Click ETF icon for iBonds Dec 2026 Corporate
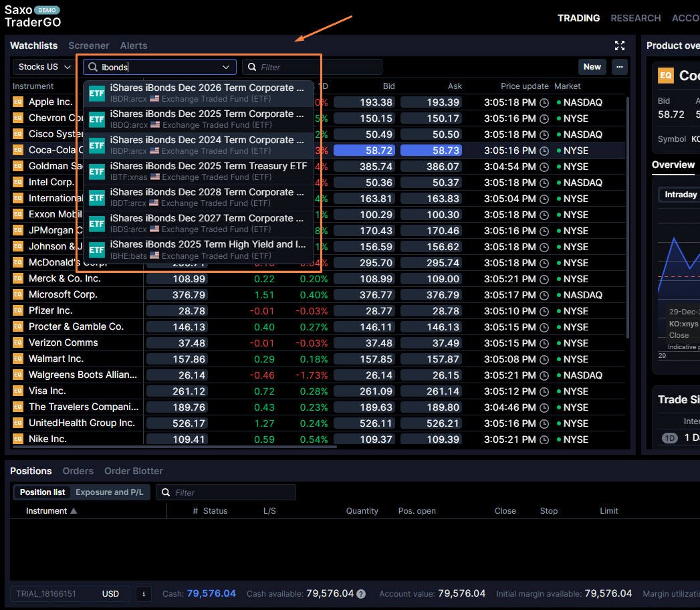 point(97,94)
